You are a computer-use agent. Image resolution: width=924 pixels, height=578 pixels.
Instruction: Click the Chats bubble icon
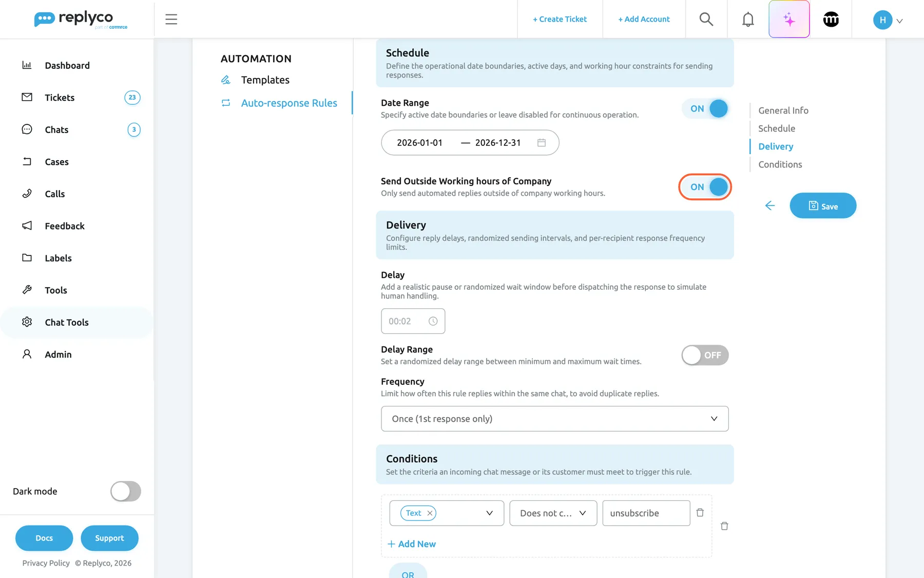(27, 129)
